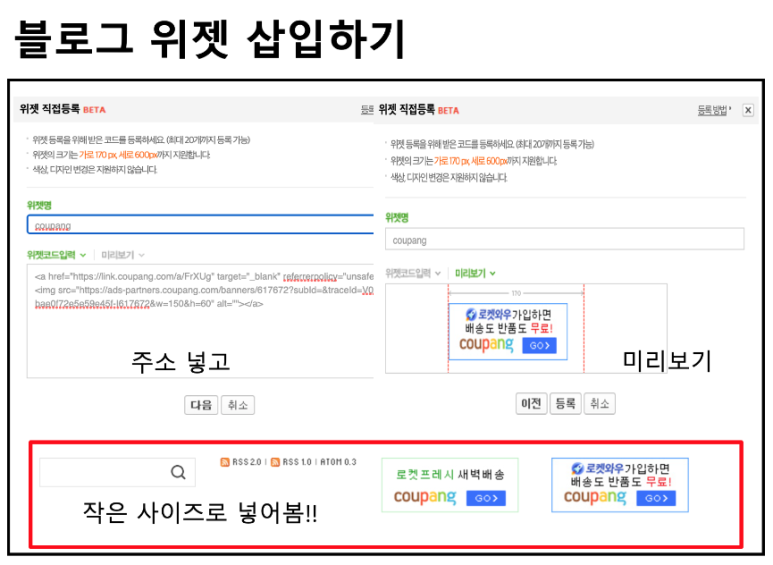This screenshot has height=565, width=773.
Task: Click bottom 로켓와우 coupang banner widget
Action: click(620, 485)
